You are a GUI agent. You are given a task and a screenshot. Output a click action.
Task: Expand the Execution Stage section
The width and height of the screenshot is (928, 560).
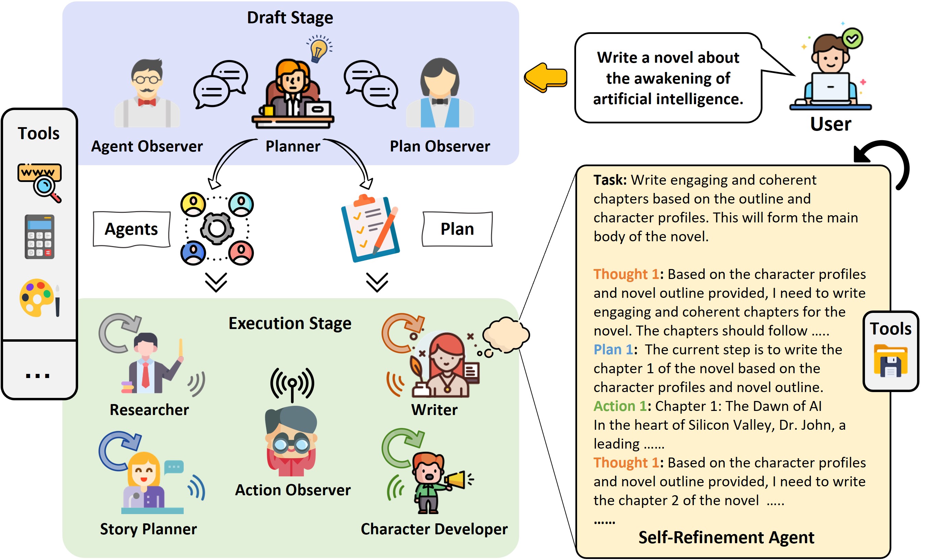(x=285, y=325)
